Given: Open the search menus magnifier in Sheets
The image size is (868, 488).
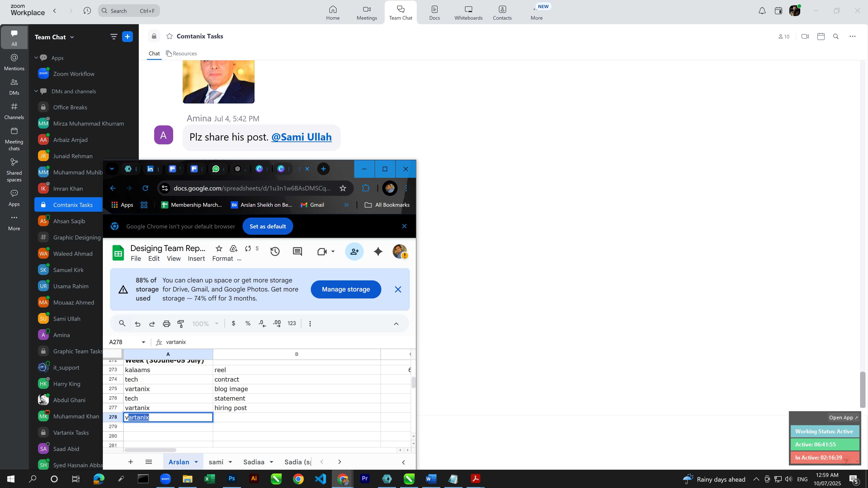Looking at the screenshot, I should point(122,323).
